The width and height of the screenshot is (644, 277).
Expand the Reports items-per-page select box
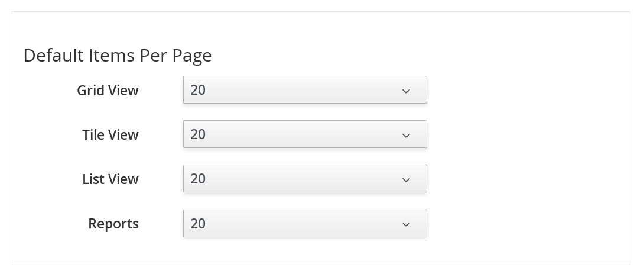pyautogui.click(x=304, y=224)
